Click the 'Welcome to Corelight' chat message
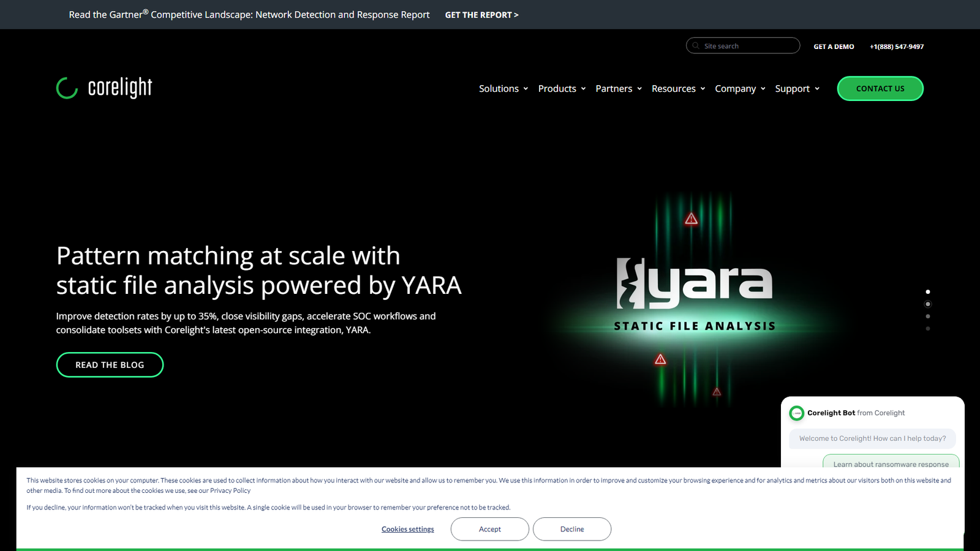The width and height of the screenshot is (980, 551). pos(872,438)
